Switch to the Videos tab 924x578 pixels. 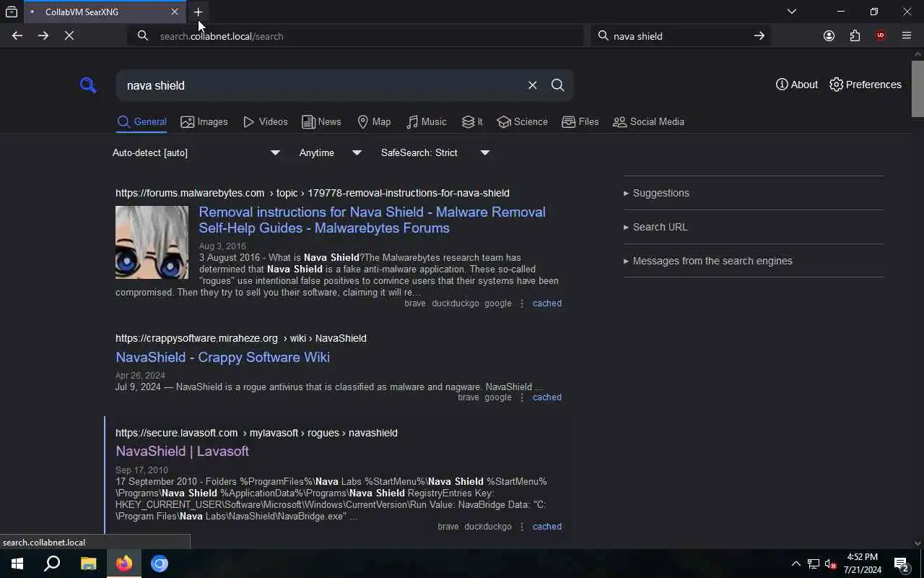pyautogui.click(x=266, y=121)
